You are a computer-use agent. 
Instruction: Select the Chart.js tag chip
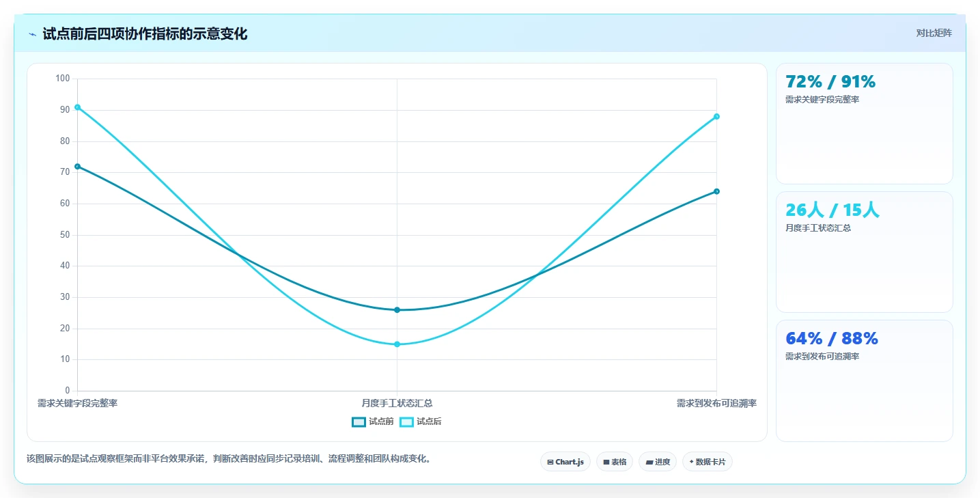(565, 462)
